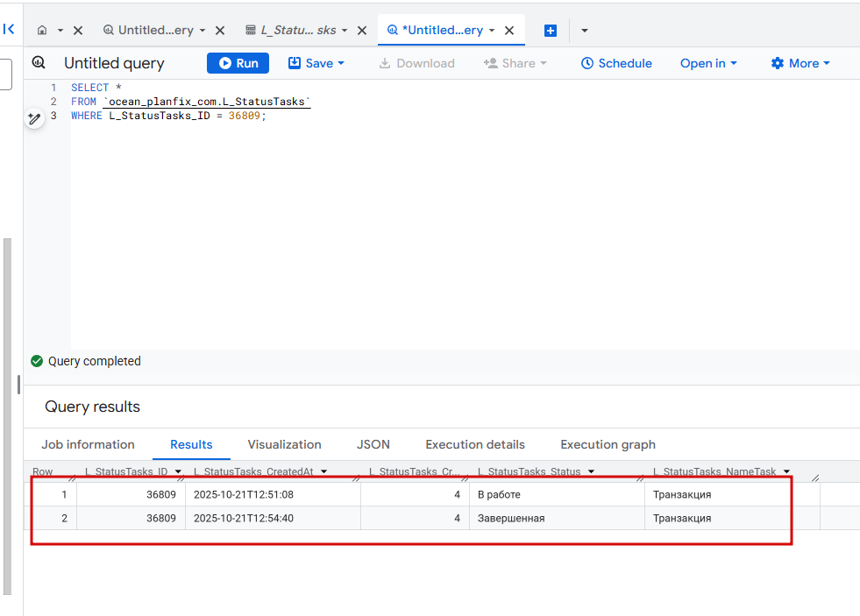This screenshot has width=860, height=616.
Task: Open L_StatusTasks_Status column menu arrow
Action: (591, 471)
